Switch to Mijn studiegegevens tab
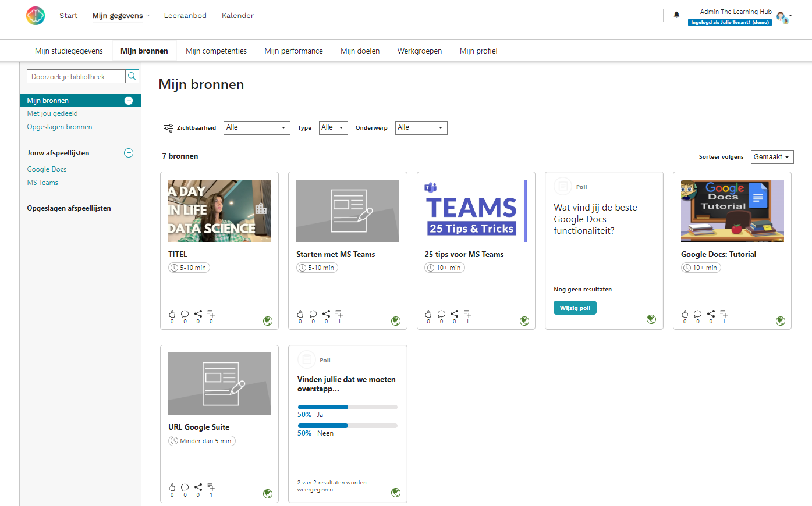812x506 pixels. click(69, 51)
